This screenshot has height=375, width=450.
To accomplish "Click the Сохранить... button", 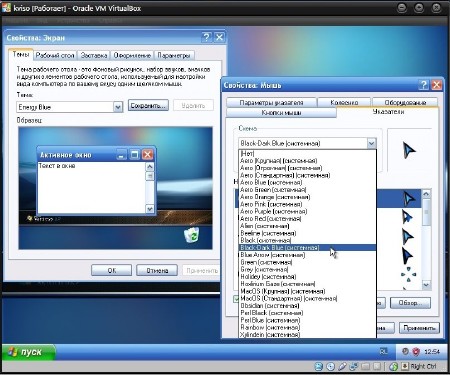I will tap(148, 106).
